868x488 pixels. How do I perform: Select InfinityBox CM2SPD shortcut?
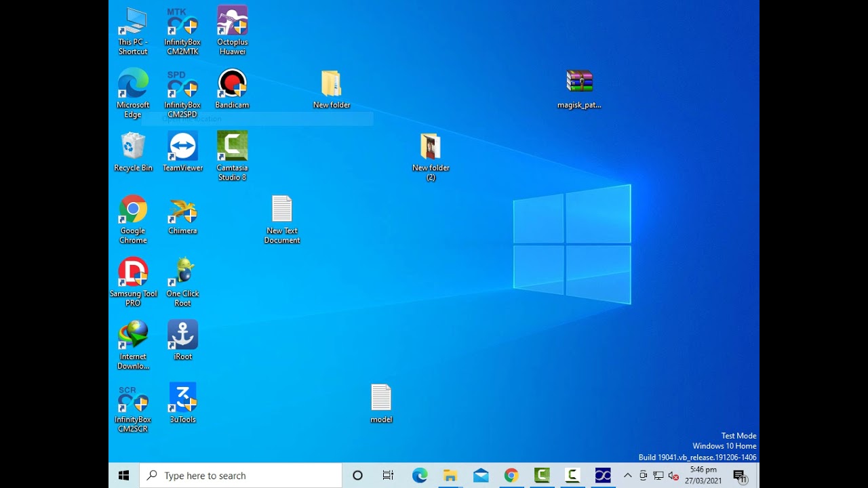182,94
